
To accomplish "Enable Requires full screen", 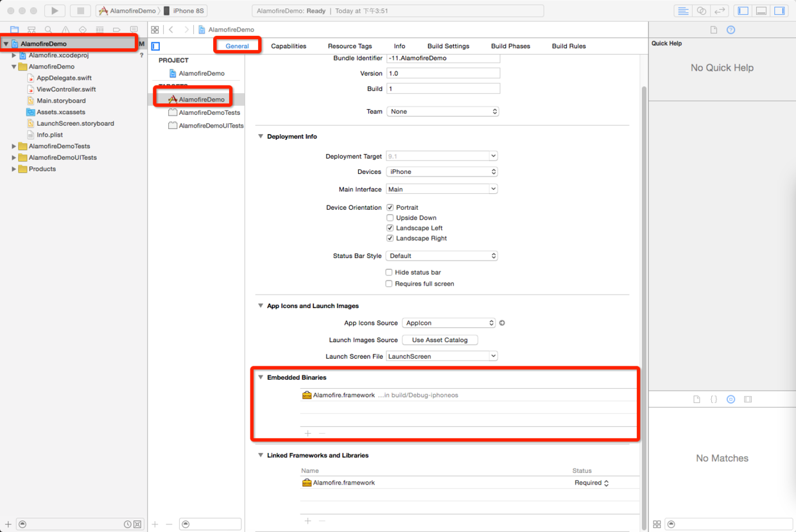I will 388,284.
